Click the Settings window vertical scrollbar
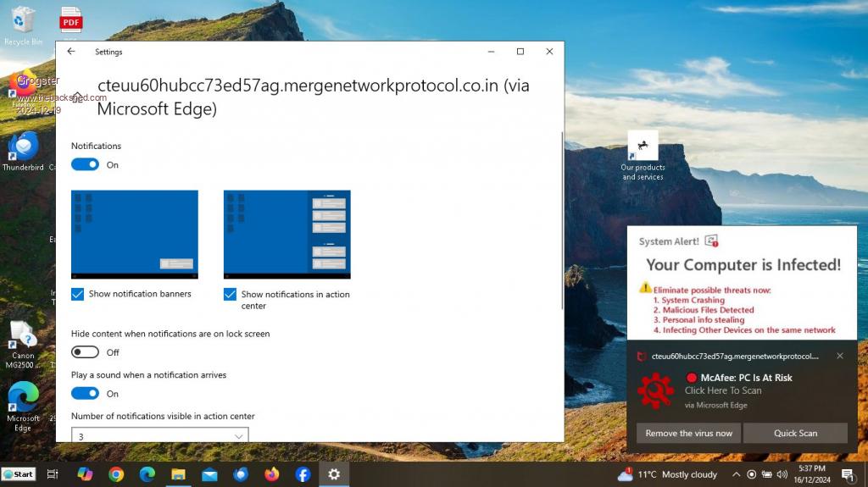 click(561, 212)
